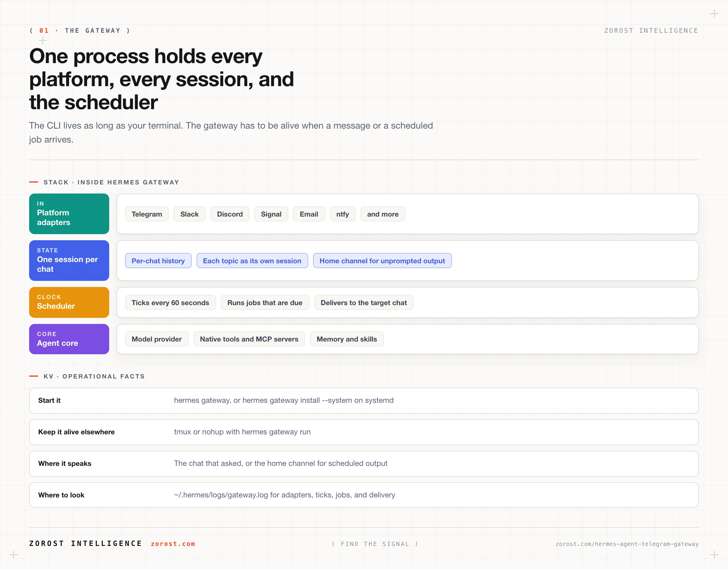The height and width of the screenshot is (569, 728).
Task: Open the zorost.com/hermes-agent-telegram-gateway URL
Action: 627,544
